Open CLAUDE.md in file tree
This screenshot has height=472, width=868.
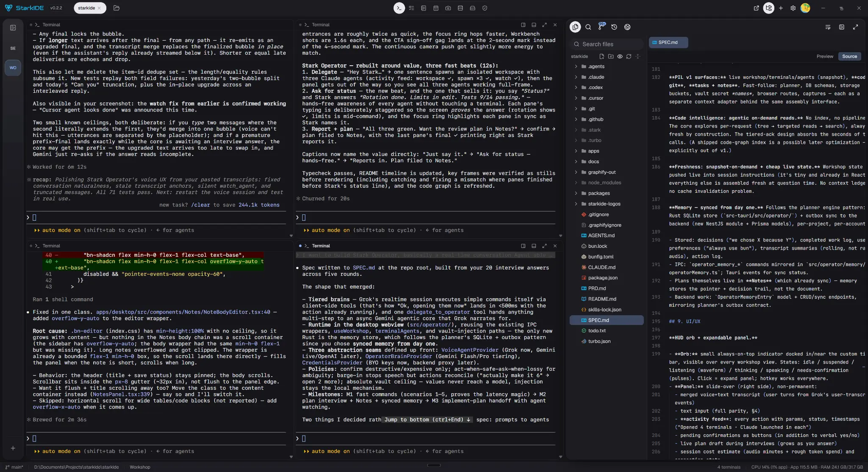[606, 267]
